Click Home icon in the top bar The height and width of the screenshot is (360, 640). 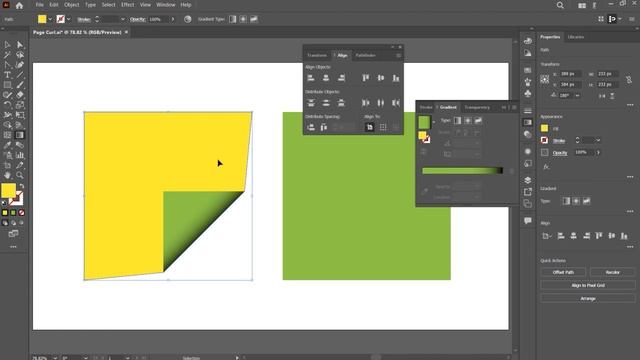pos(19,5)
